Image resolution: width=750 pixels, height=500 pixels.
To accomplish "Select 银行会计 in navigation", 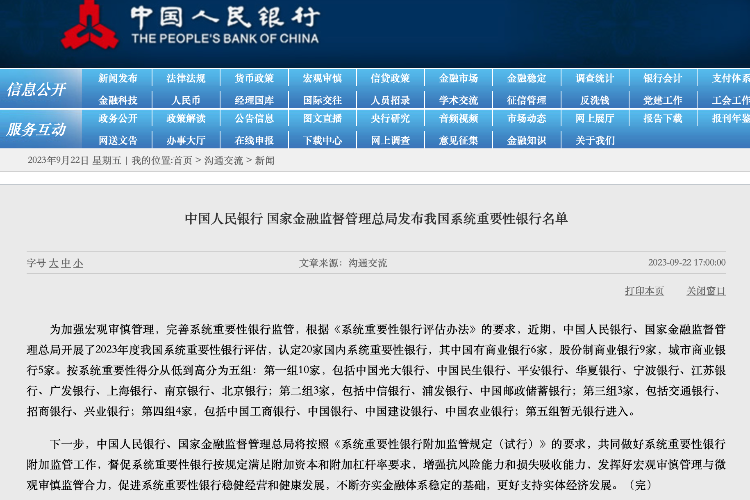I will click(662, 78).
